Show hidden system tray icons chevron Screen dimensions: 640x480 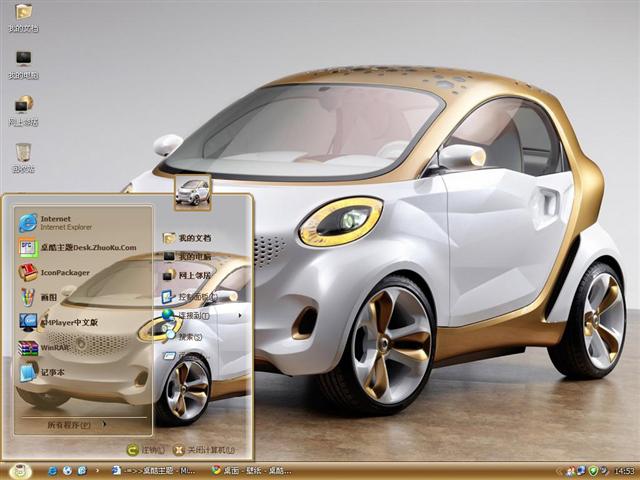[560, 471]
